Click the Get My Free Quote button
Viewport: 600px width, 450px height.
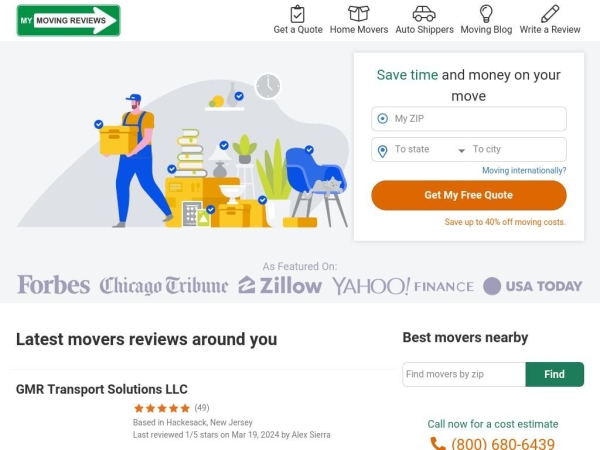469,195
